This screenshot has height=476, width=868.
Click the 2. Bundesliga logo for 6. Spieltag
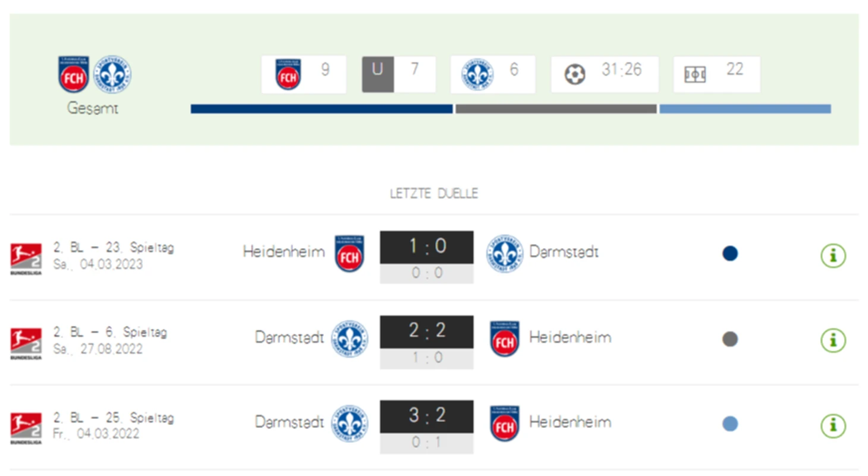coord(26,343)
